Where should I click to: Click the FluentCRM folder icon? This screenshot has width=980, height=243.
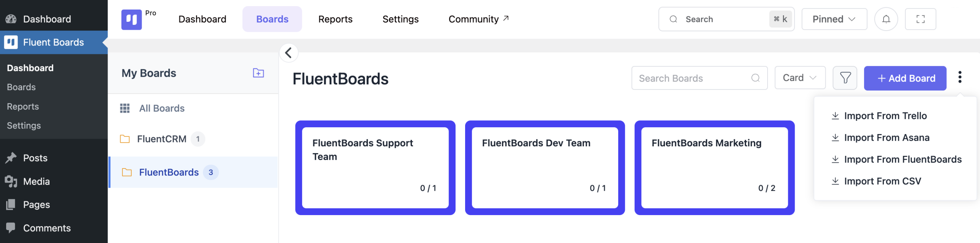pos(125,139)
